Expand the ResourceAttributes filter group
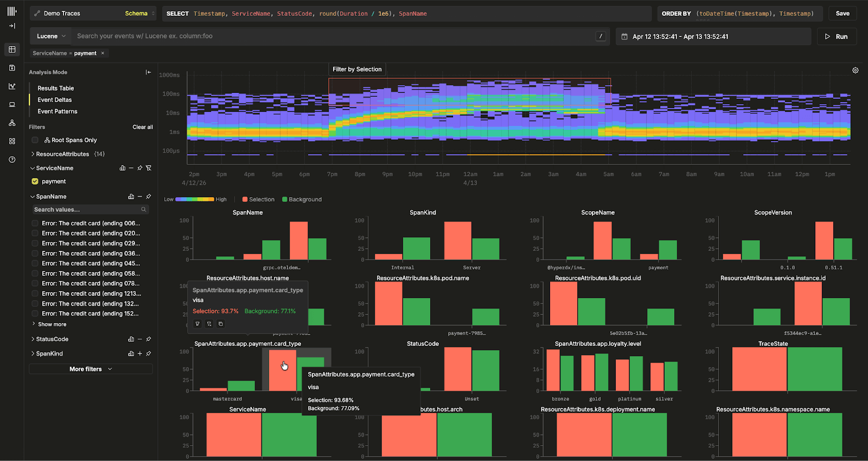The height and width of the screenshot is (461, 868). [62, 154]
